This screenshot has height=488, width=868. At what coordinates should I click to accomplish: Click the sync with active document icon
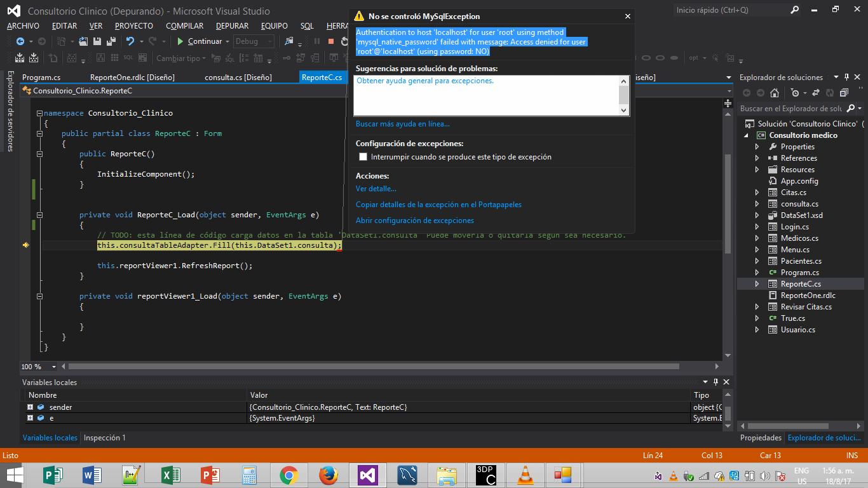(x=816, y=93)
